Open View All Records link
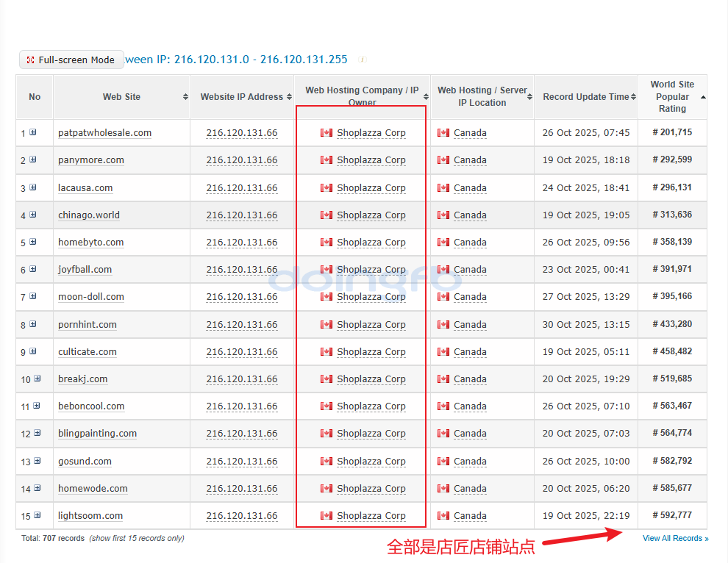The image size is (728, 563). click(675, 539)
